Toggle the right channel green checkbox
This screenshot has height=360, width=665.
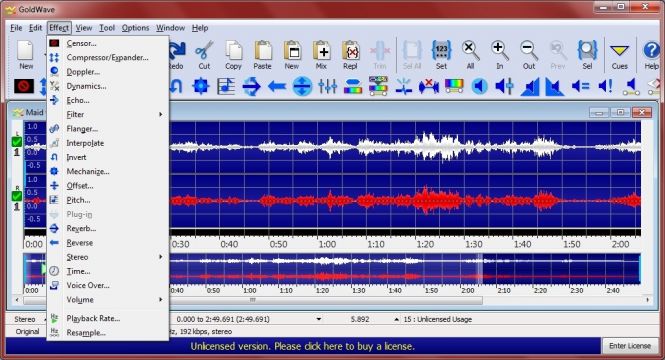point(17,196)
